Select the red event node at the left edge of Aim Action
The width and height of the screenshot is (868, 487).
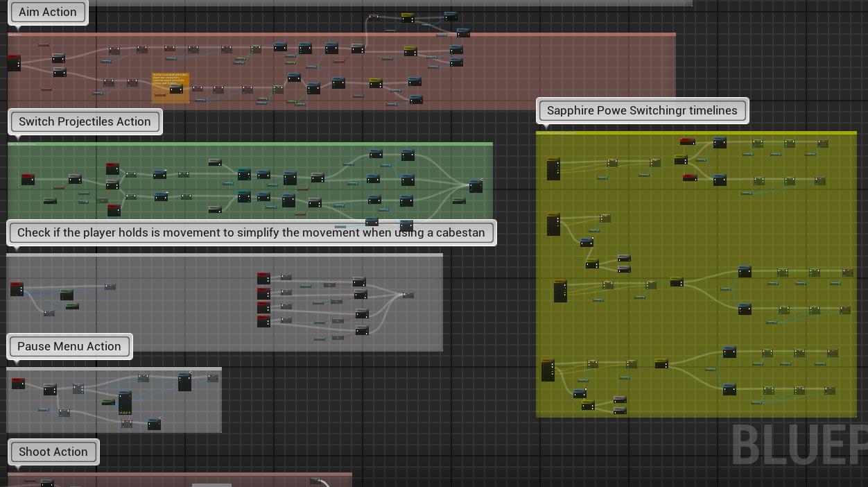point(14,63)
